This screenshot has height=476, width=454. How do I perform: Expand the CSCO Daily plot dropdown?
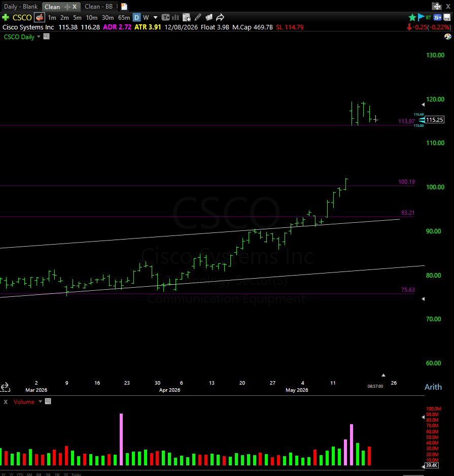(39, 37)
